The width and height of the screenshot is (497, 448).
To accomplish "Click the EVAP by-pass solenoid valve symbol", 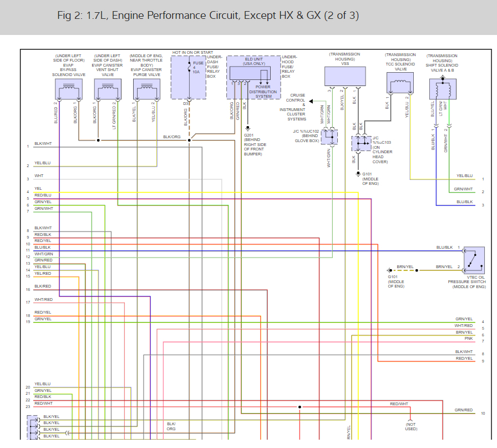I will click(x=69, y=89).
